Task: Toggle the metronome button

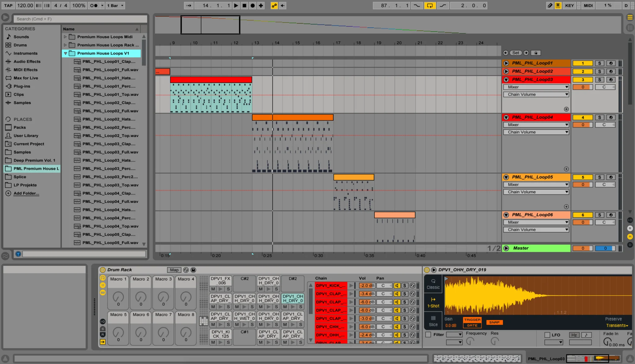Action: tap(94, 5)
